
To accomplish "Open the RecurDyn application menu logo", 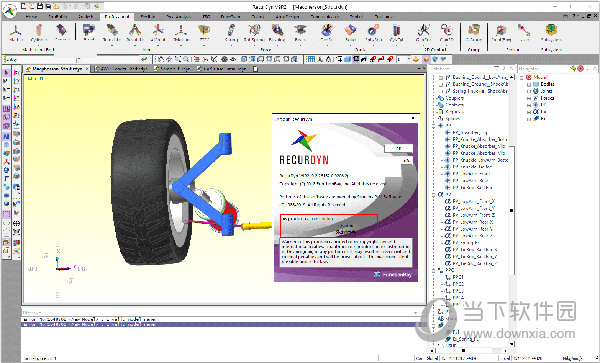I will (10, 10).
